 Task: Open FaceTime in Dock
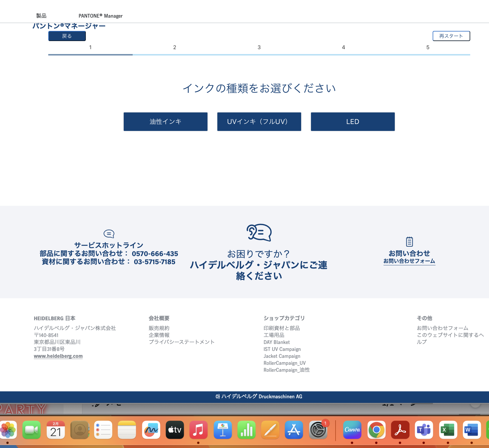point(32,430)
